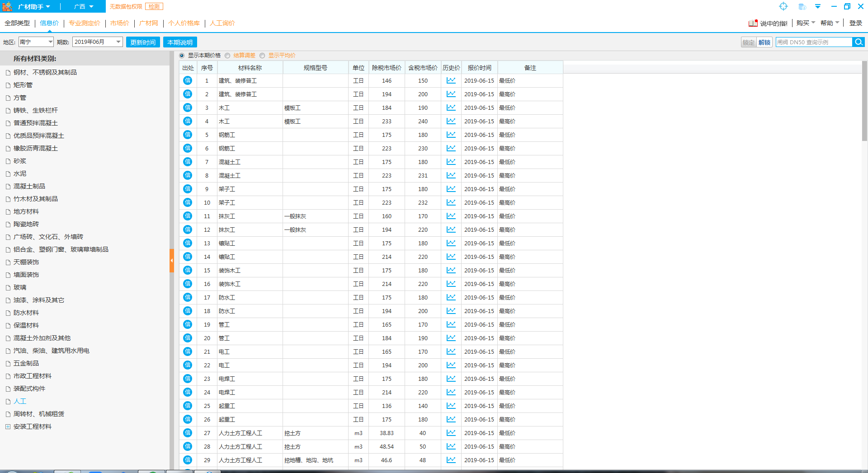
Task: Click the red book guide icon
Action: [753, 23]
